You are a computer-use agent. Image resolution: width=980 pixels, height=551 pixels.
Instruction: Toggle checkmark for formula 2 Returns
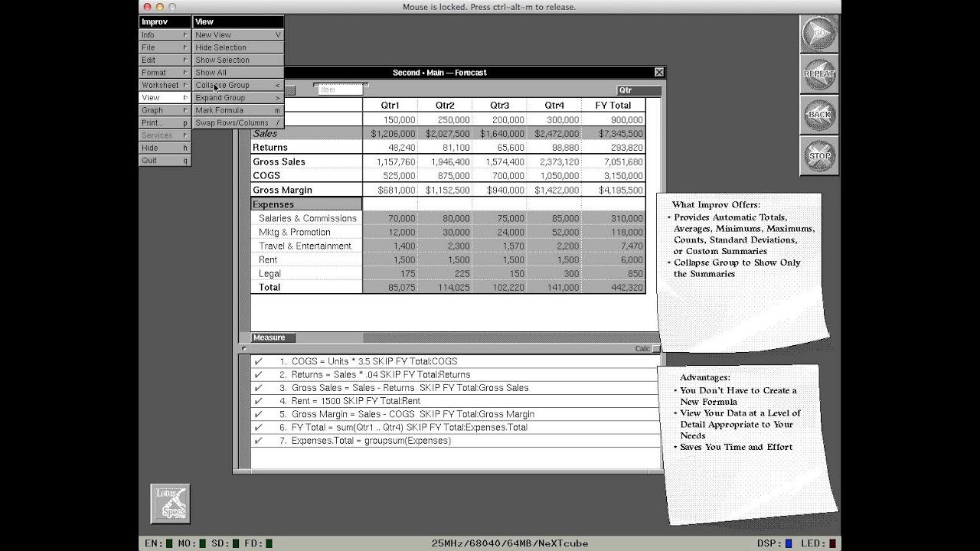[x=258, y=374]
